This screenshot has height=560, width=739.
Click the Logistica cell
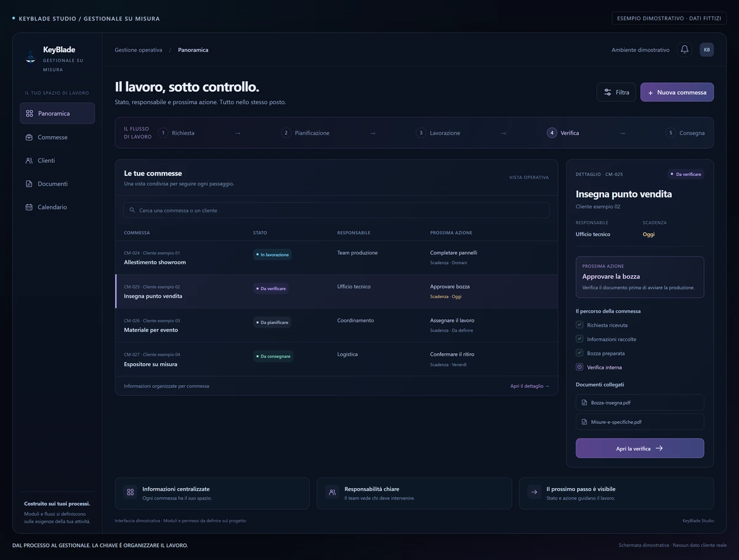click(347, 354)
